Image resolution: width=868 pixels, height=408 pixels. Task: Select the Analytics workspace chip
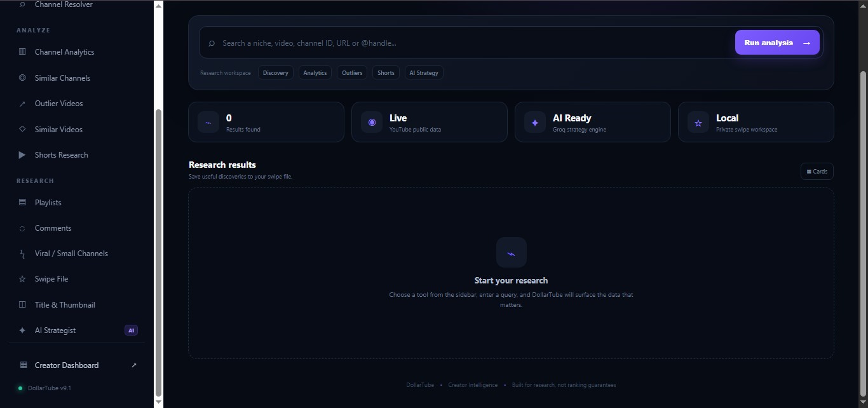click(x=315, y=73)
